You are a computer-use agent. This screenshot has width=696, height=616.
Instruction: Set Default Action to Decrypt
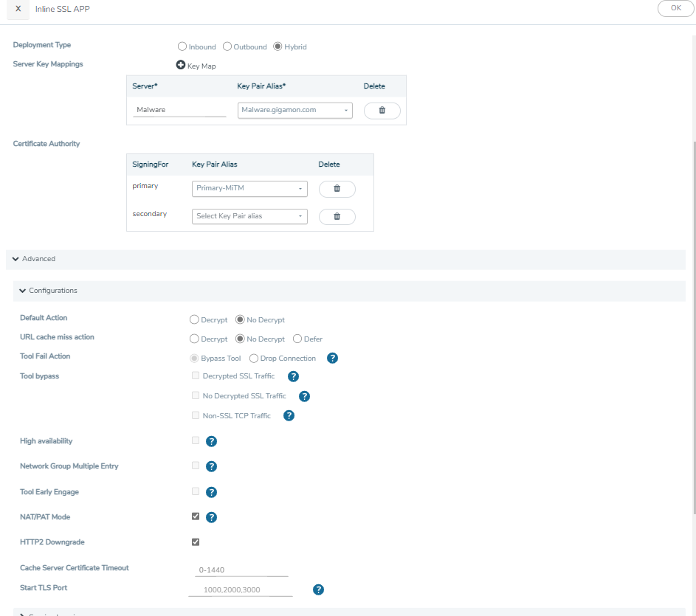point(194,319)
